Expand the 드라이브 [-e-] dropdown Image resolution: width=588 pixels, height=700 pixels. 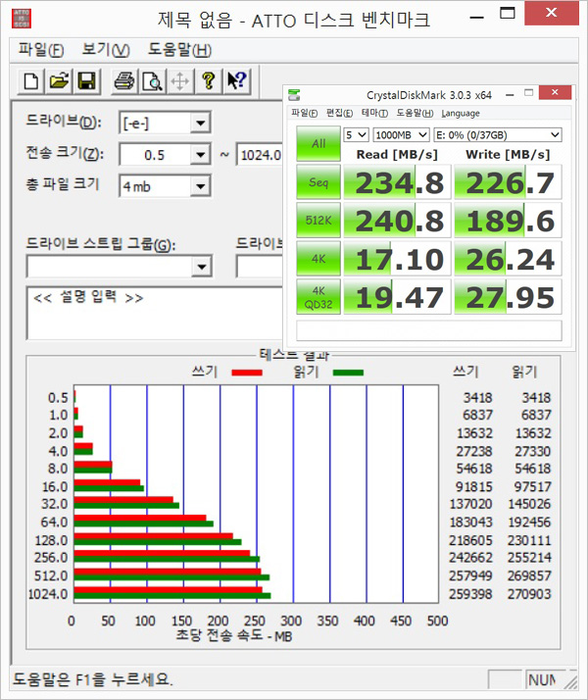coord(200,123)
